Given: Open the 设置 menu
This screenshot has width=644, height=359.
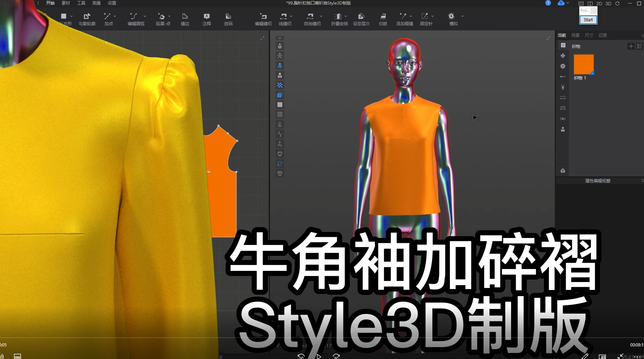Looking at the screenshot, I should 112,3.
